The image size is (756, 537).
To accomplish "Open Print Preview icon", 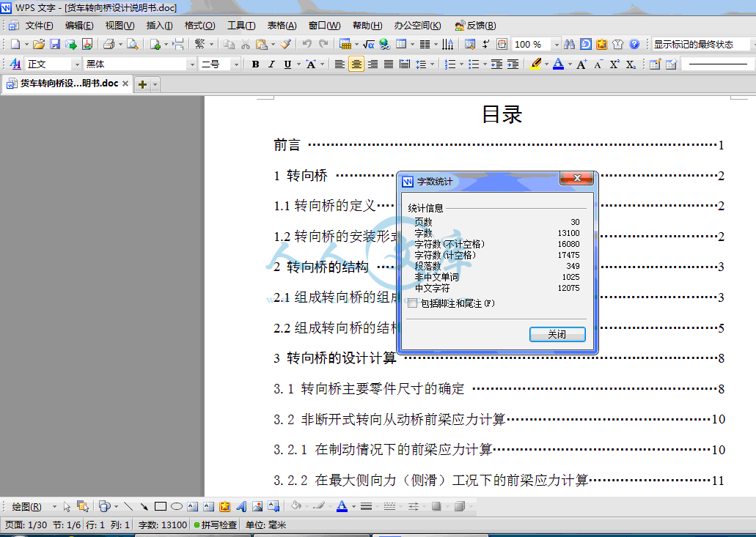I will (x=132, y=44).
